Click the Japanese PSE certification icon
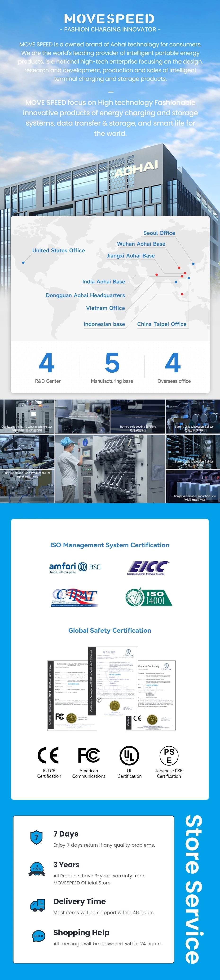The image size is (220, 980). coord(169,756)
